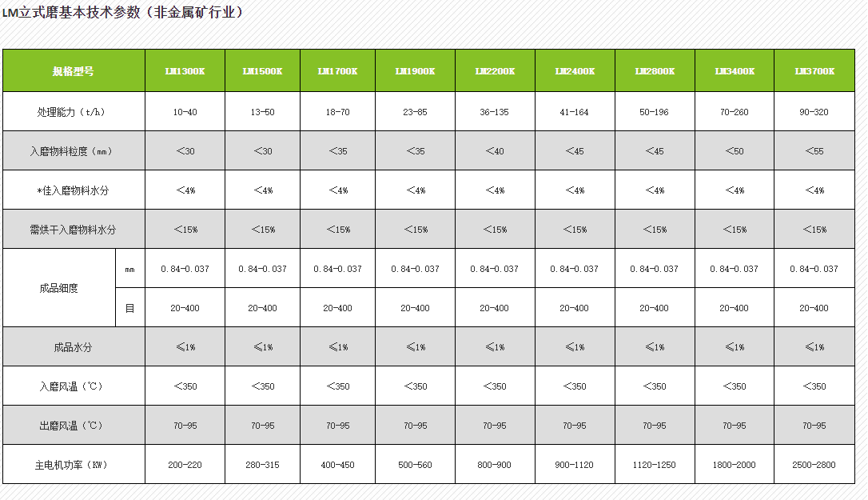The image size is (868, 500).
Task: Select the 10-40 capacity cell
Action: (x=185, y=112)
